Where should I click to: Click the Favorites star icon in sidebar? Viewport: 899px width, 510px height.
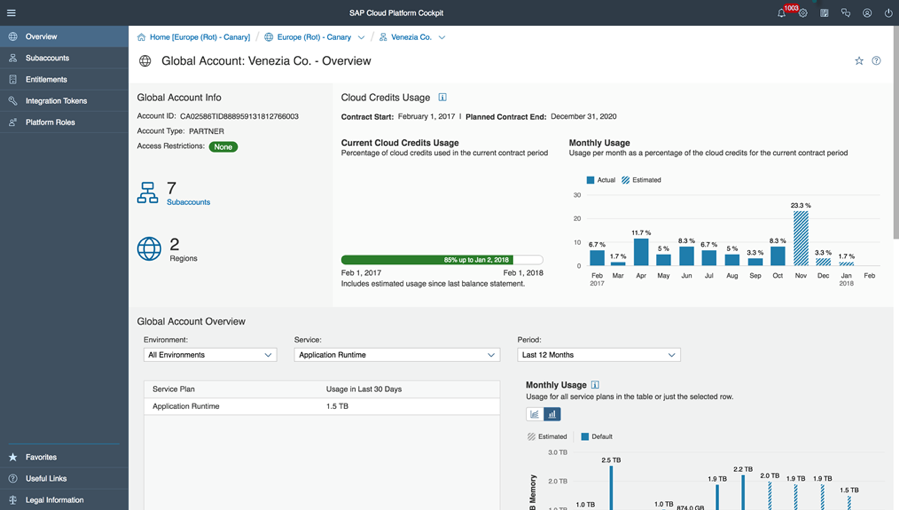pyautogui.click(x=13, y=457)
